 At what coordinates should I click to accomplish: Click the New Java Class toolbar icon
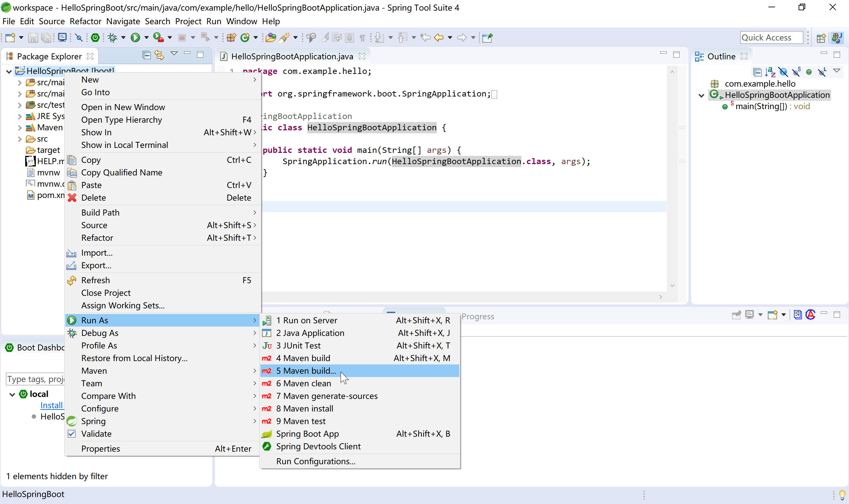click(x=245, y=37)
